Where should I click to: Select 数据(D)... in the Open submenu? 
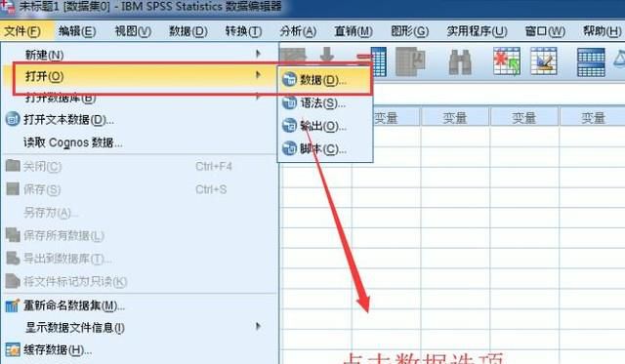point(325,80)
